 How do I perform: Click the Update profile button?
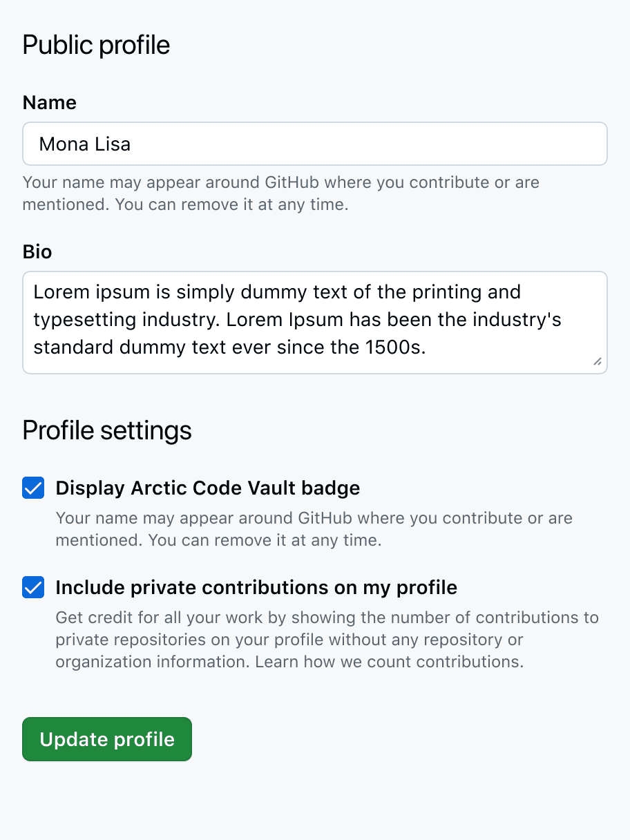click(107, 739)
